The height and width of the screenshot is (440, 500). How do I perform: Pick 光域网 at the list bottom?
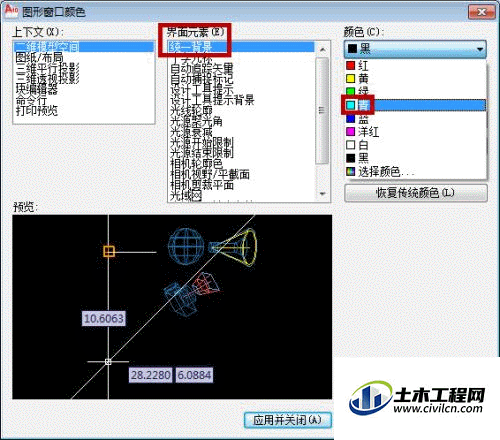click(x=186, y=196)
